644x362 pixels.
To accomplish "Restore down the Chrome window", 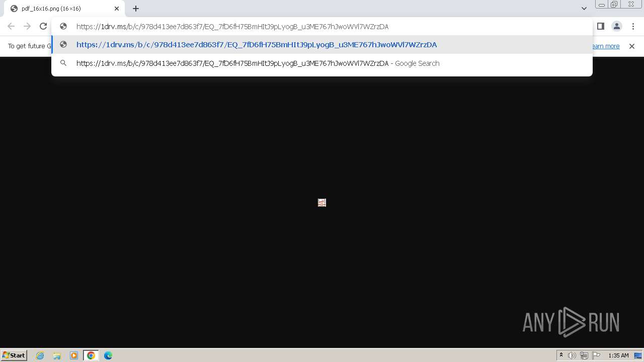I will coord(614,5).
